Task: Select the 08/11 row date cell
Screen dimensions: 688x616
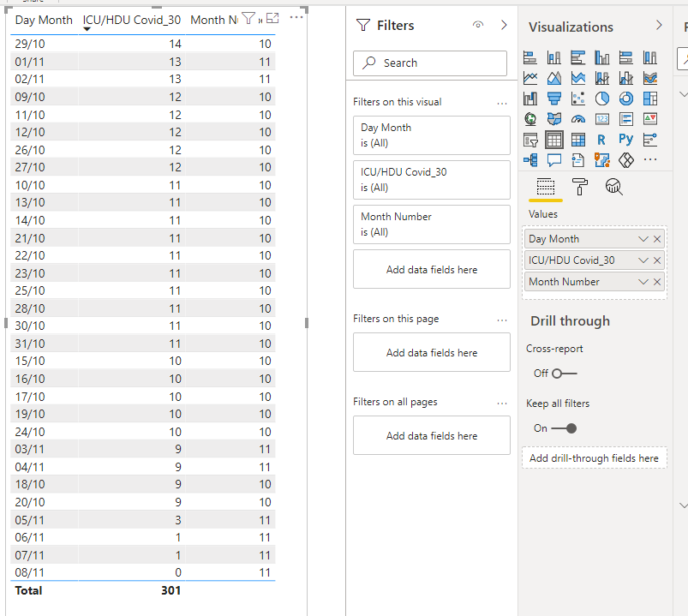Action: click(30, 572)
